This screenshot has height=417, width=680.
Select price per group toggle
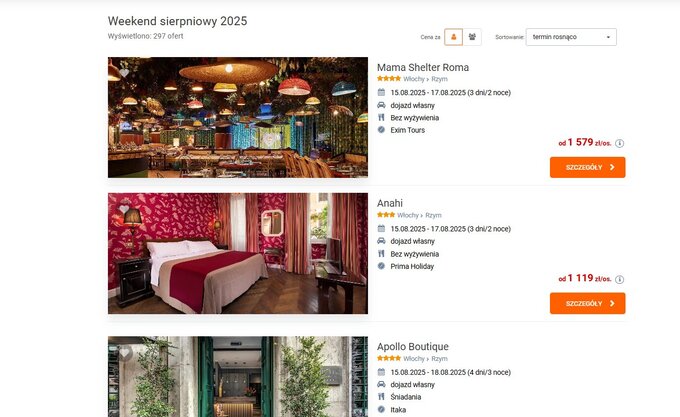[472, 37]
